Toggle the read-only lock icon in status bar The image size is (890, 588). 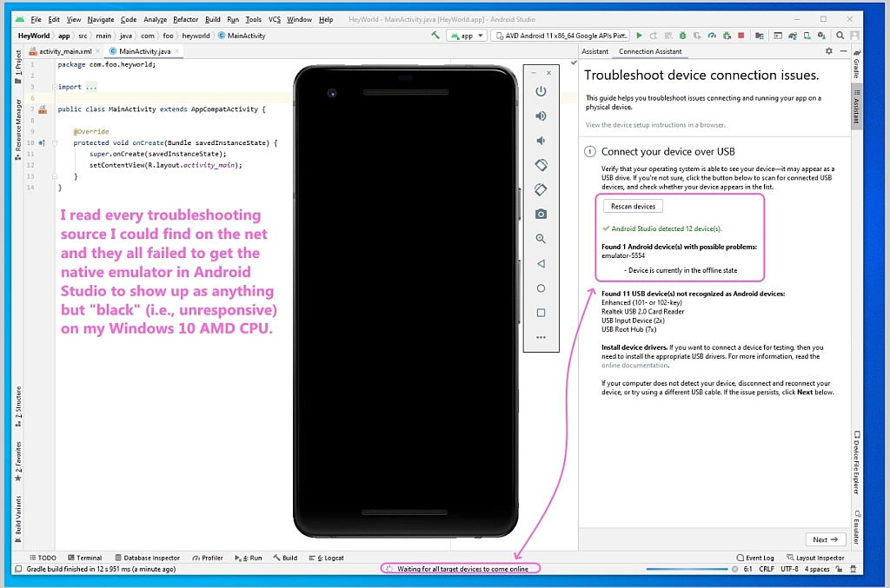(x=839, y=569)
